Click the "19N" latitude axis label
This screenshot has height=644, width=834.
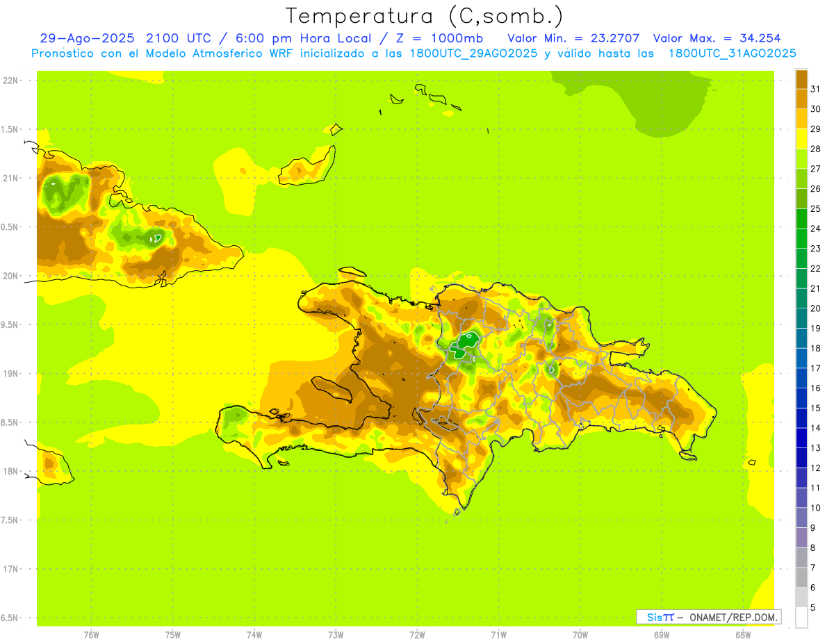point(10,374)
